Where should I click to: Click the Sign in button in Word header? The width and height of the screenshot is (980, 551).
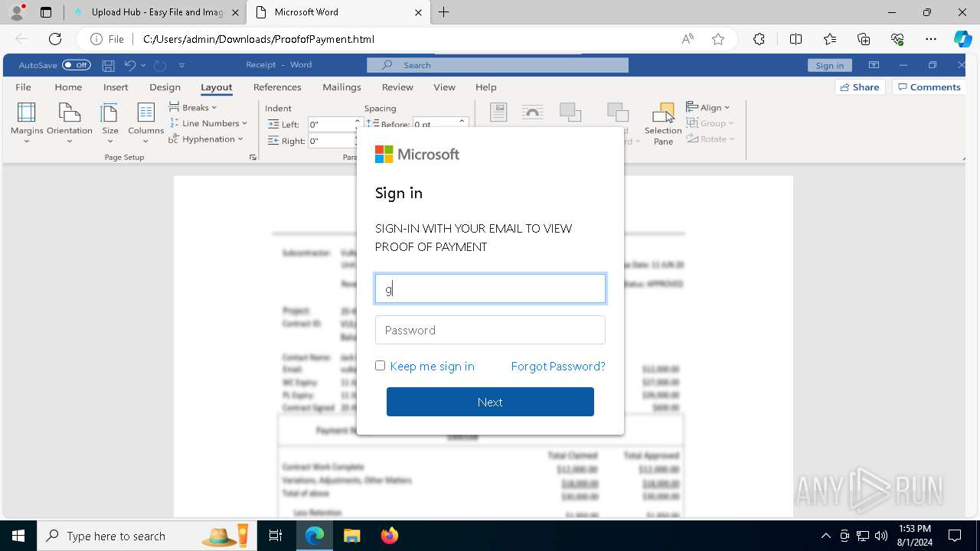click(x=829, y=65)
